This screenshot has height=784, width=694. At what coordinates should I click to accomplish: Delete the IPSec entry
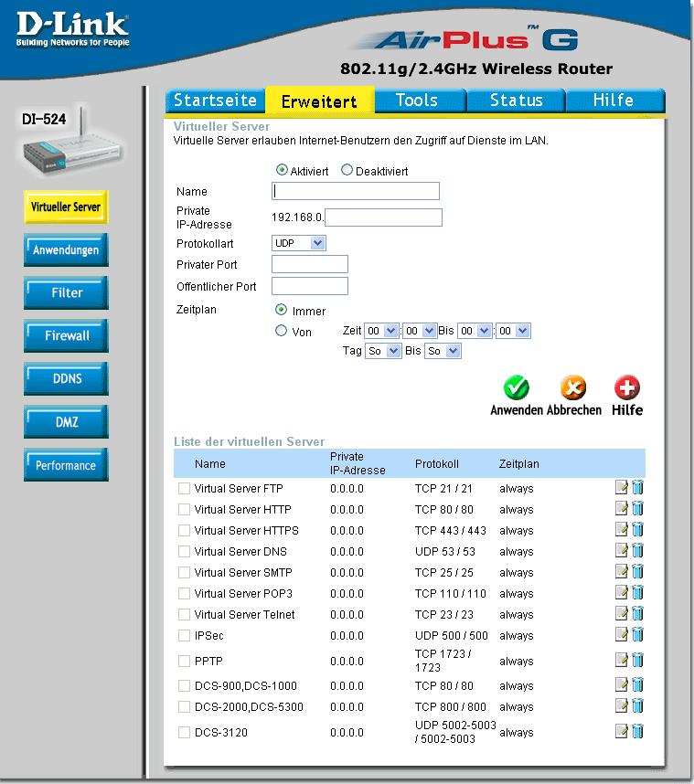637,634
